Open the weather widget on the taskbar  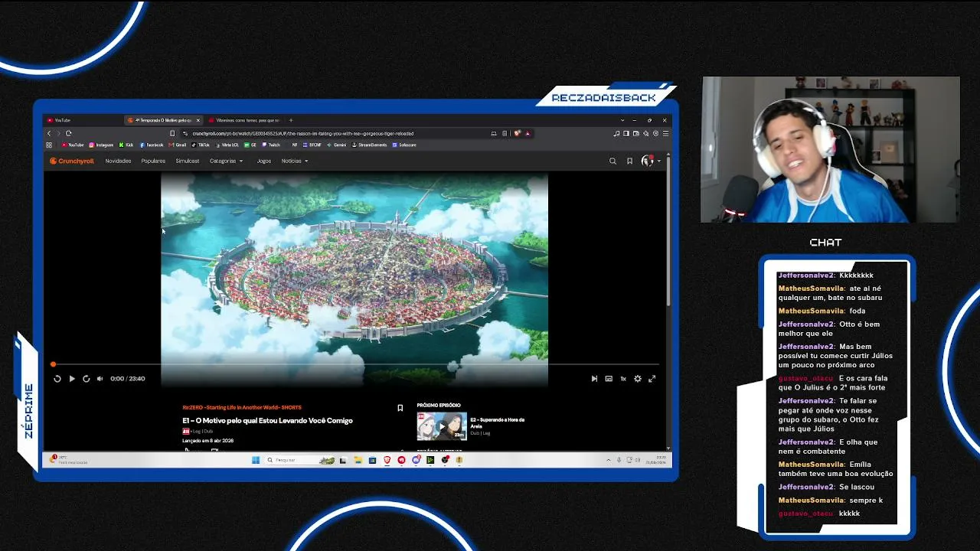click(x=69, y=459)
